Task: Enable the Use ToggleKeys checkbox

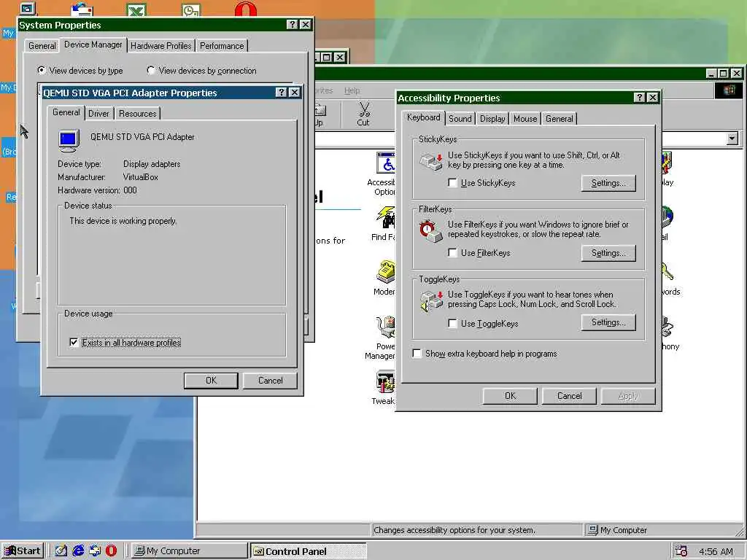Action: pos(452,323)
